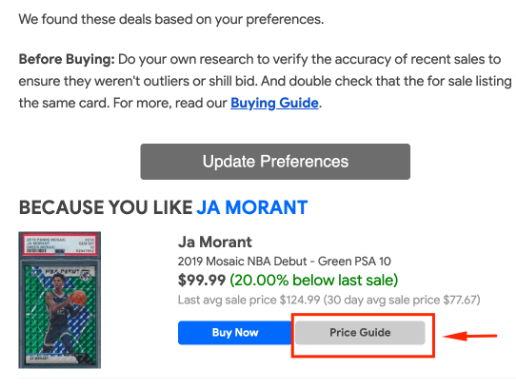The width and height of the screenshot is (516, 388).
Task: Click the 'the same card' sentence before Buying Guide
Action: coord(64,103)
